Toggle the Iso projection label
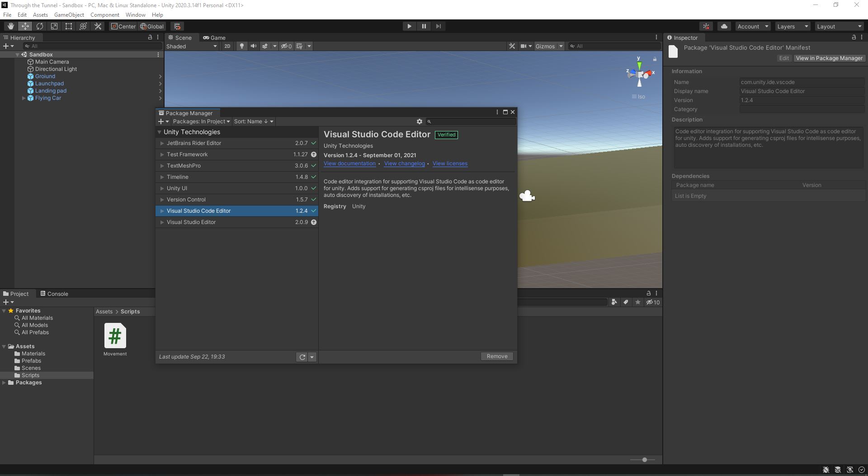The height and width of the screenshot is (476, 868). (638, 97)
